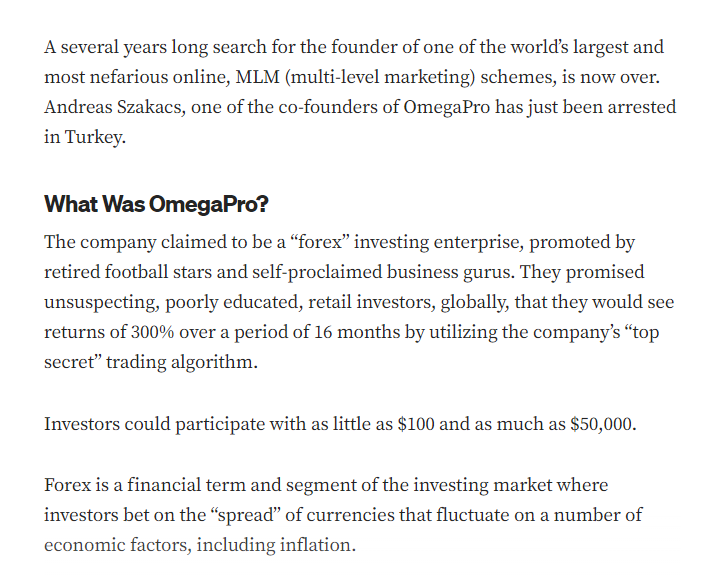Viewport: 703px width, 582px height.
Task: Click the '$100' minimum investment amount
Action: [x=416, y=424]
